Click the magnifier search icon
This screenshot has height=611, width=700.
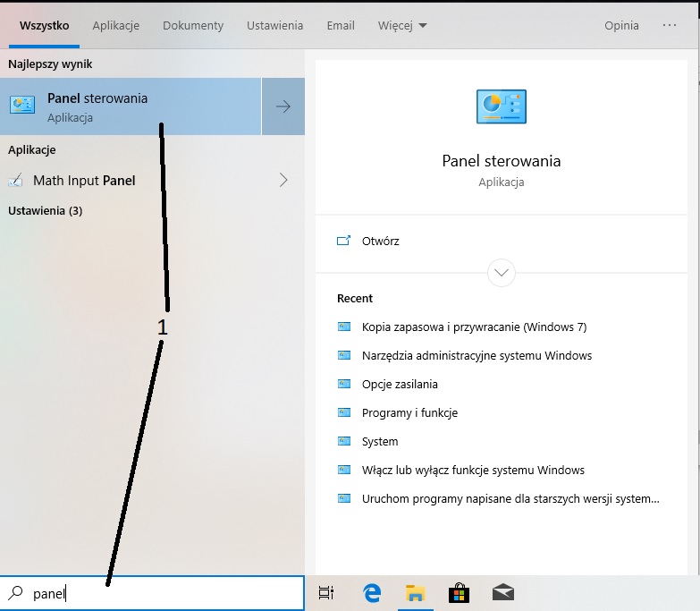[x=15, y=593]
